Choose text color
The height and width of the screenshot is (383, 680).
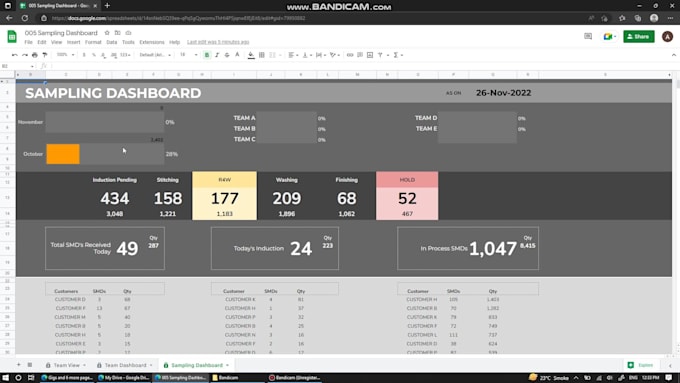(x=237, y=55)
